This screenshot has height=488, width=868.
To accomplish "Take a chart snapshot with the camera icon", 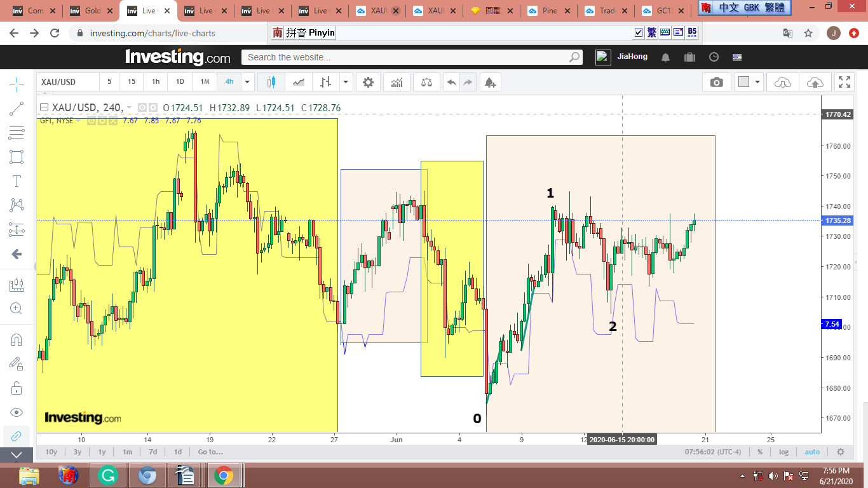I will click(716, 82).
